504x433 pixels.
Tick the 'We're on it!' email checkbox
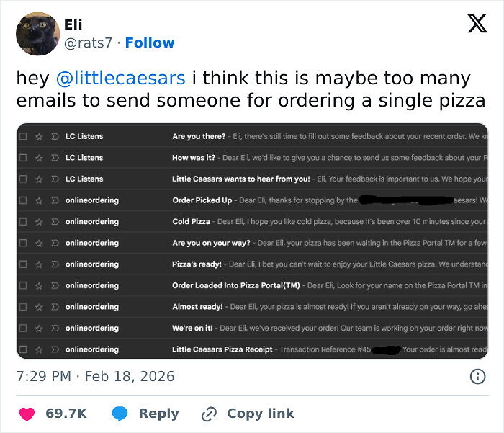click(x=23, y=329)
